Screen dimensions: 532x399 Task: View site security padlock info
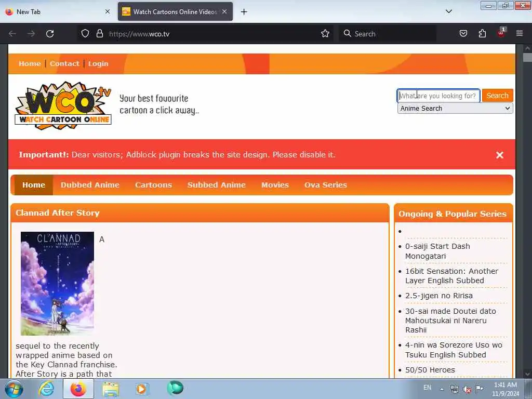pyautogui.click(x=99, y=33)
